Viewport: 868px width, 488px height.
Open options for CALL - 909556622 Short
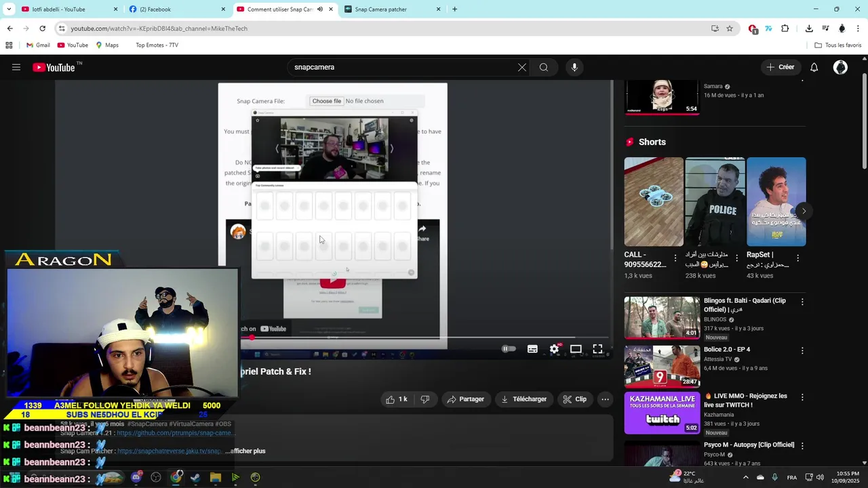[675, 258]
